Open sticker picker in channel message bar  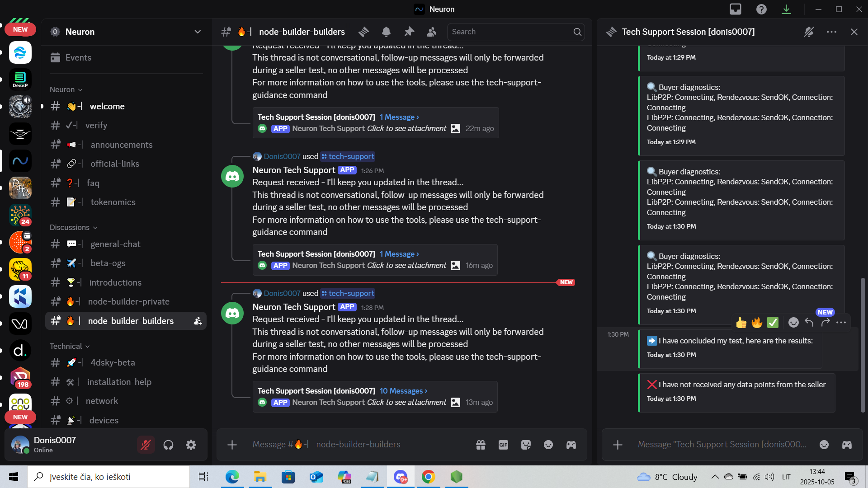click(526, 445)
